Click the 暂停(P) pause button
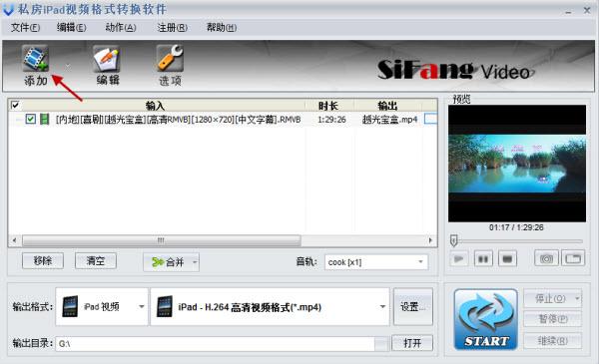 pyautogui.click(x=552, y=319)
